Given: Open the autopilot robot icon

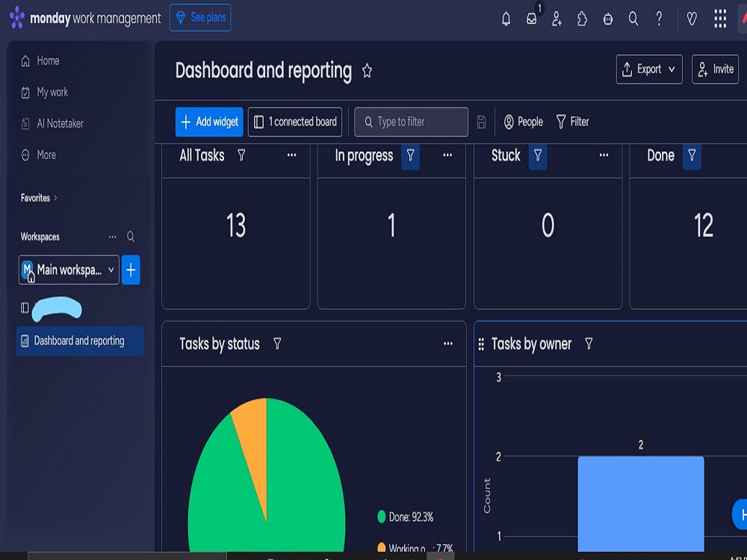Looking at the screenshot, I should tap(608, 19).
